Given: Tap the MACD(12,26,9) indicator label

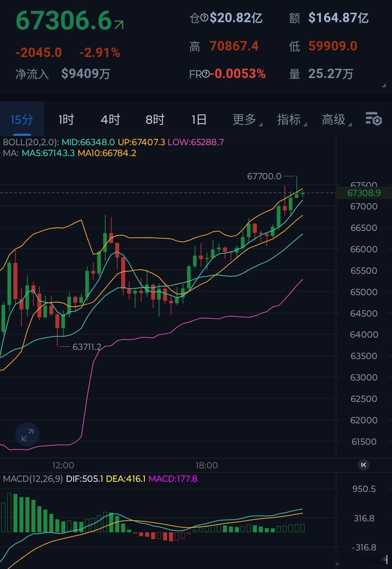Looking at the screenshot, I should 33,479.
